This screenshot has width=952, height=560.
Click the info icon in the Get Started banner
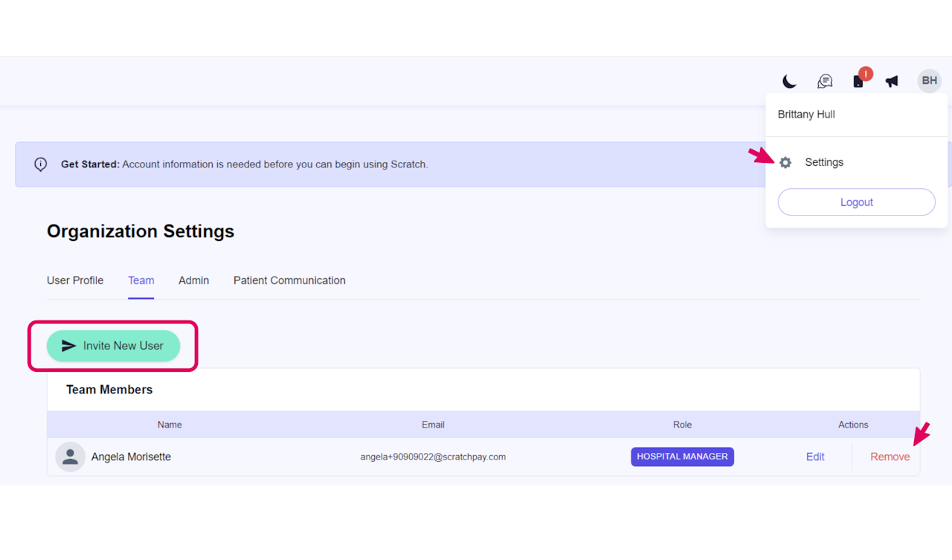tap(41, 164)
